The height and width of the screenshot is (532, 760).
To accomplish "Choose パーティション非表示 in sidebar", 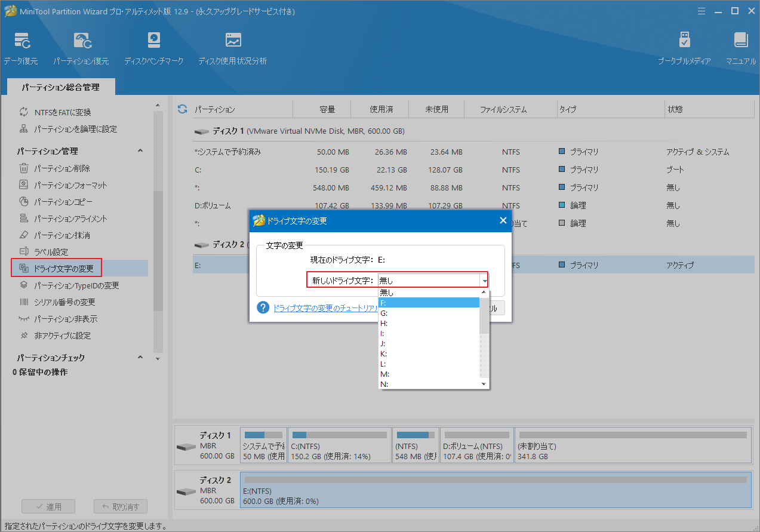I will pos(59,319).
